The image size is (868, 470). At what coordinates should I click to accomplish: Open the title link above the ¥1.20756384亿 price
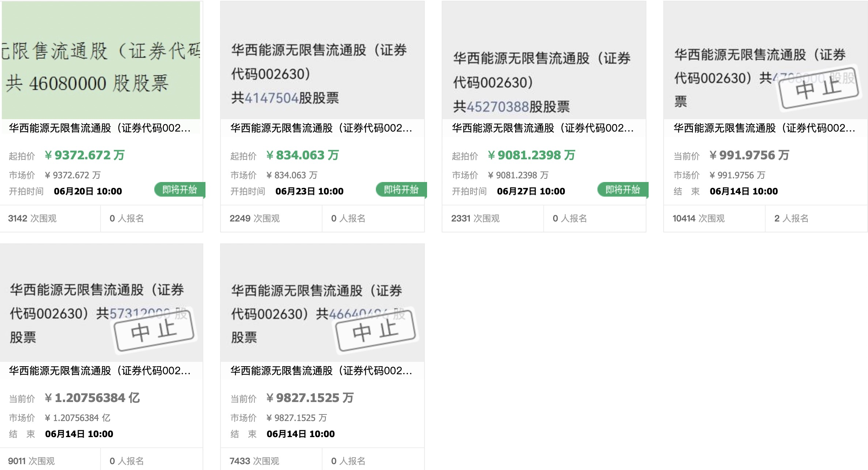[x=100, y=371]
